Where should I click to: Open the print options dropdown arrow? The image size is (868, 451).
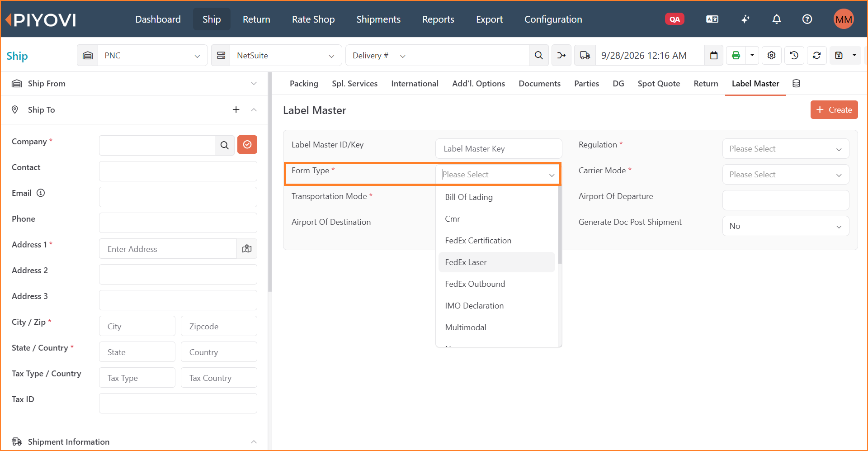752,55
